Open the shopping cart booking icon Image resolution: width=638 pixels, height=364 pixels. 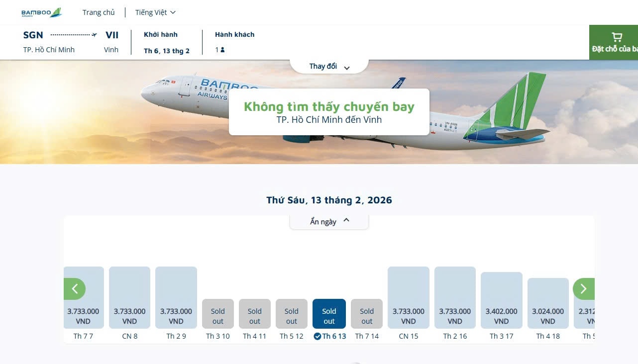pos(617,37)
